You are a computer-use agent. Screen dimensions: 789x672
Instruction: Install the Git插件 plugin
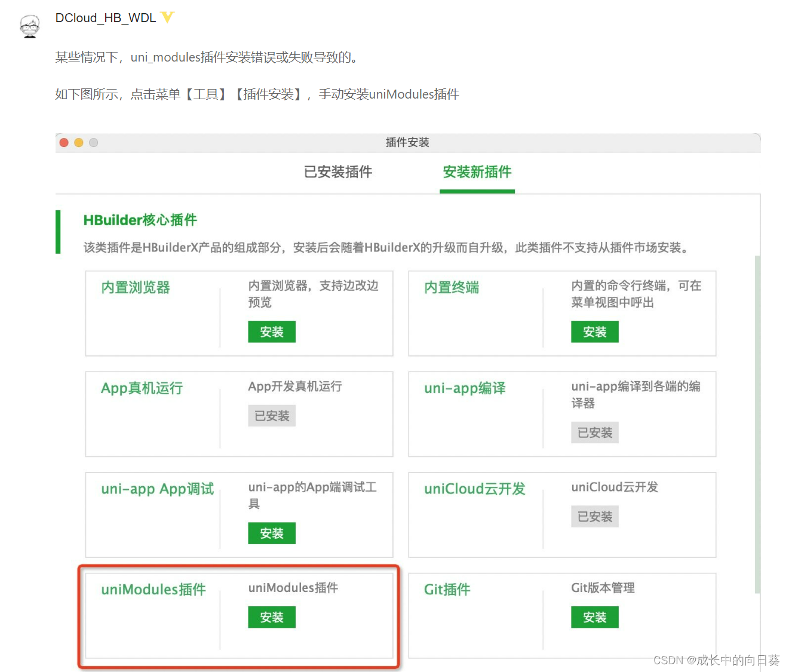click(x=595, y=617)
